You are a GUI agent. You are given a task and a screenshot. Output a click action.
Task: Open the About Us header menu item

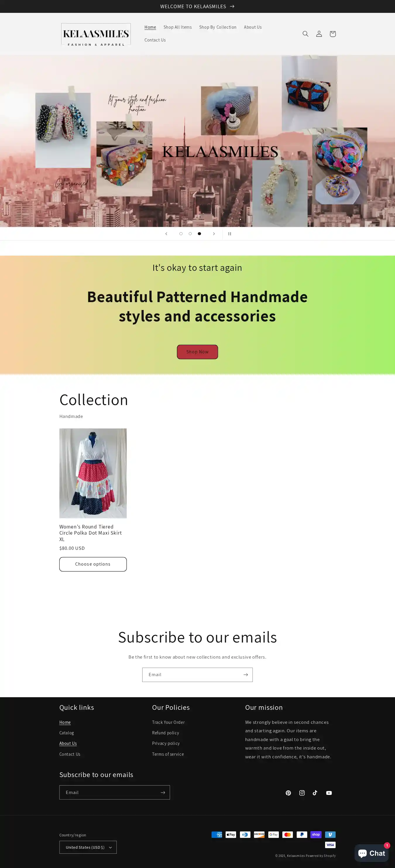253,27
